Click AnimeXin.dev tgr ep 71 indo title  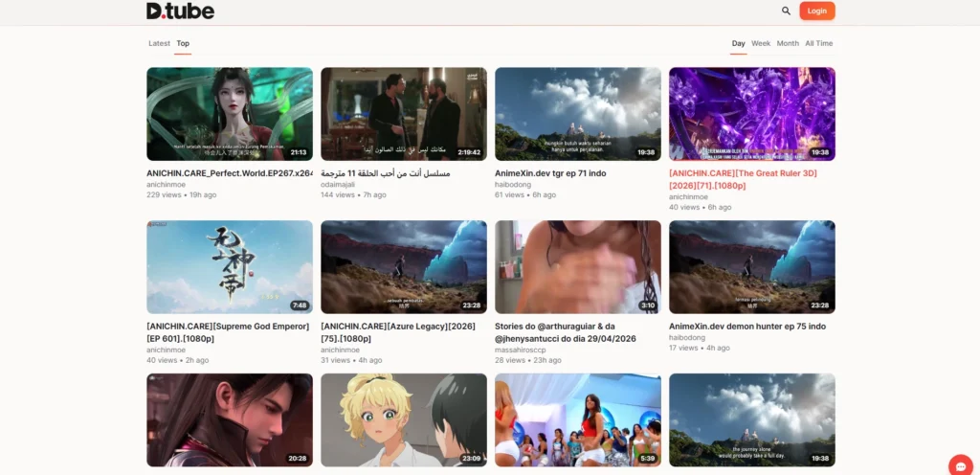coord(550,173)
